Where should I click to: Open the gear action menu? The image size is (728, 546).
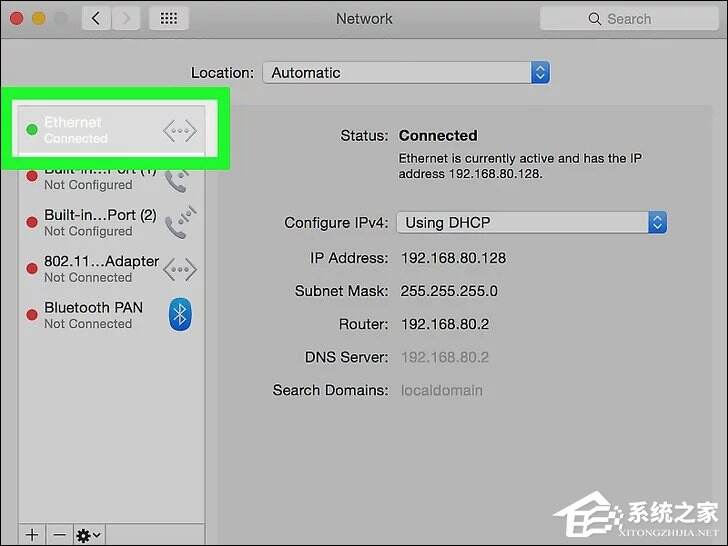pos(89,535)
